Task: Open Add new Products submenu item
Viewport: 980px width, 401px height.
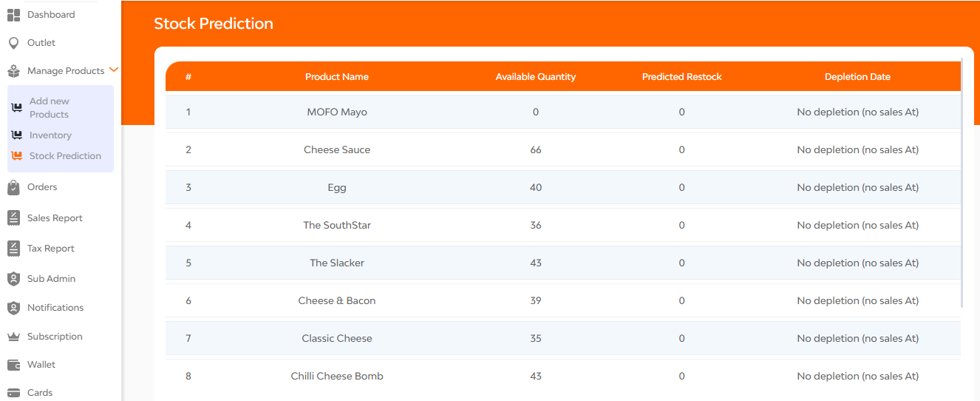Action: 49,108
